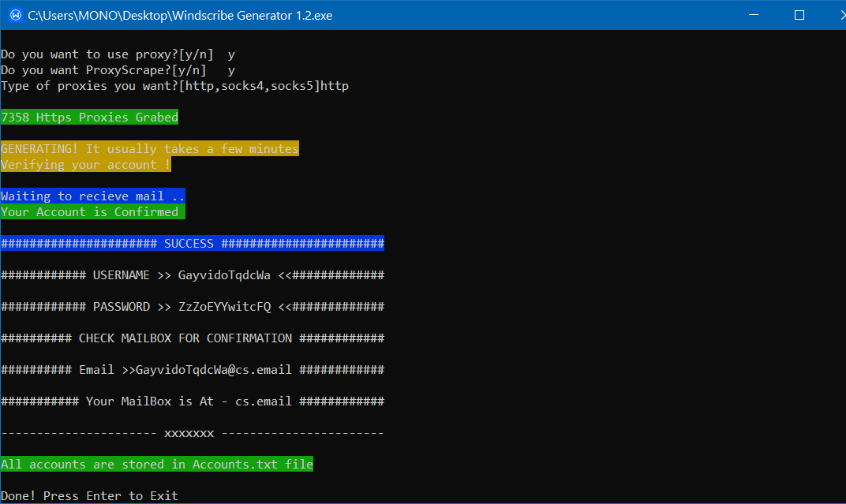
Task: Click the 'Done! Press Enter to Exit' prompt
Action: click(x=89, y=496)
